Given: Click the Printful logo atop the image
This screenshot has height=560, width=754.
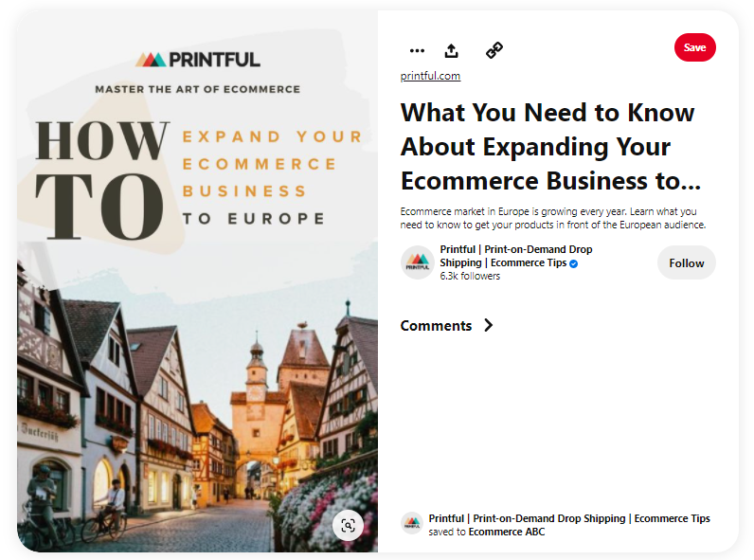Looking at the screenshot, I should [197, 60].
